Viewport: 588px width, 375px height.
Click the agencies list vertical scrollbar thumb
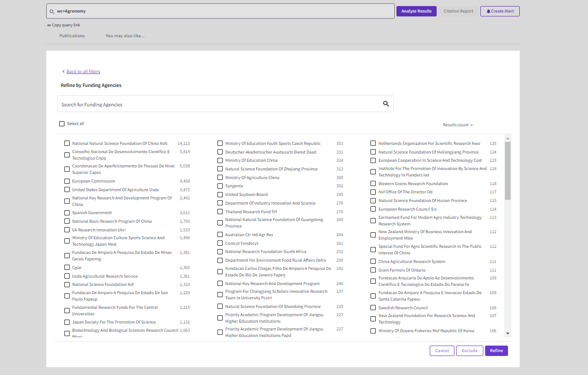[508, 171]
